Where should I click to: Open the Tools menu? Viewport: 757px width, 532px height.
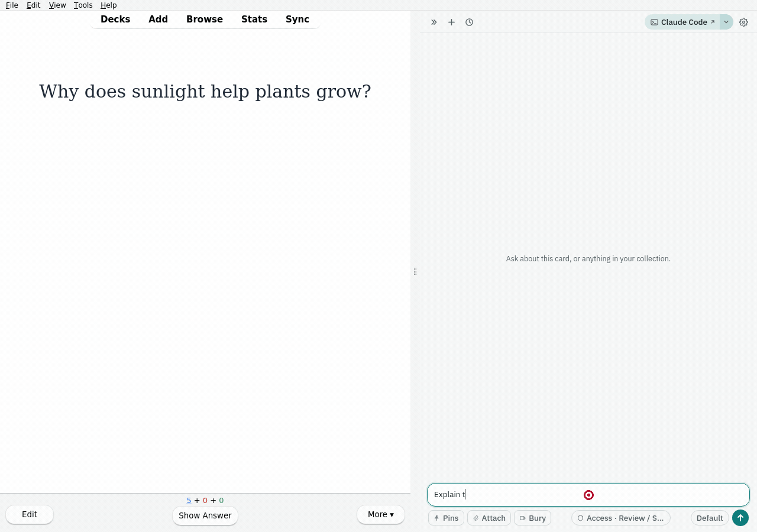click(83, 5)
